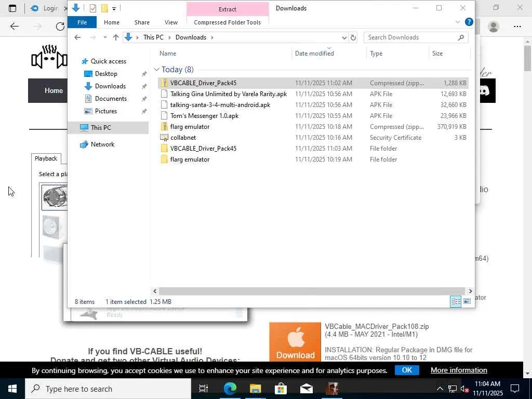The height and width of the screenshot is (399, 532).
Task: Accept cookies with the OK button
Action: pos(407,370)
